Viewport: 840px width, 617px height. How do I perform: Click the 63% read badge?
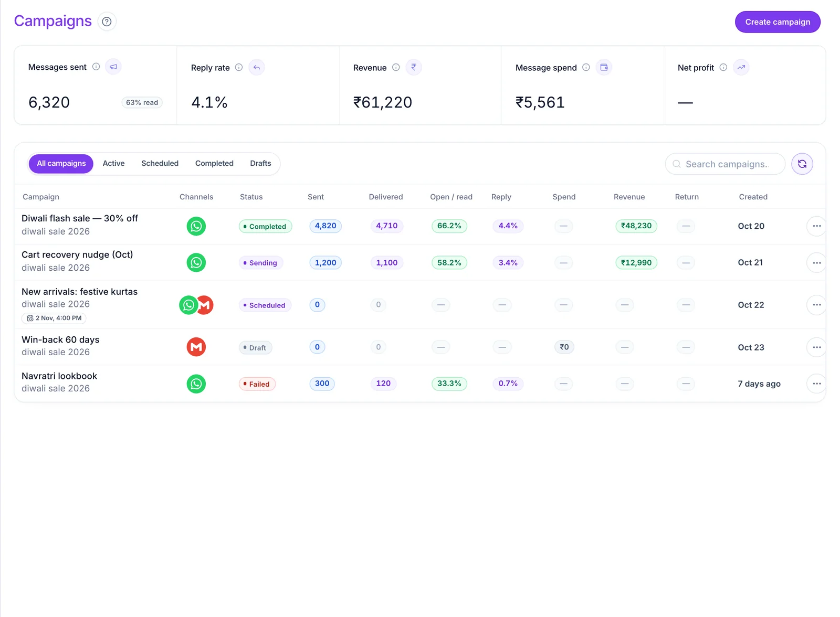pyautogui.click(x=142, y=102)
